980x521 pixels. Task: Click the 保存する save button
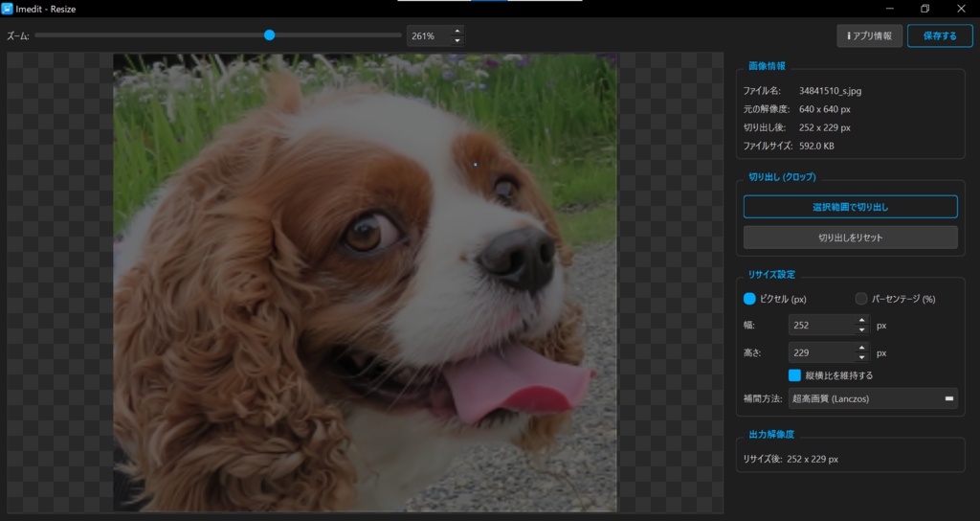[x=940, y=35]
